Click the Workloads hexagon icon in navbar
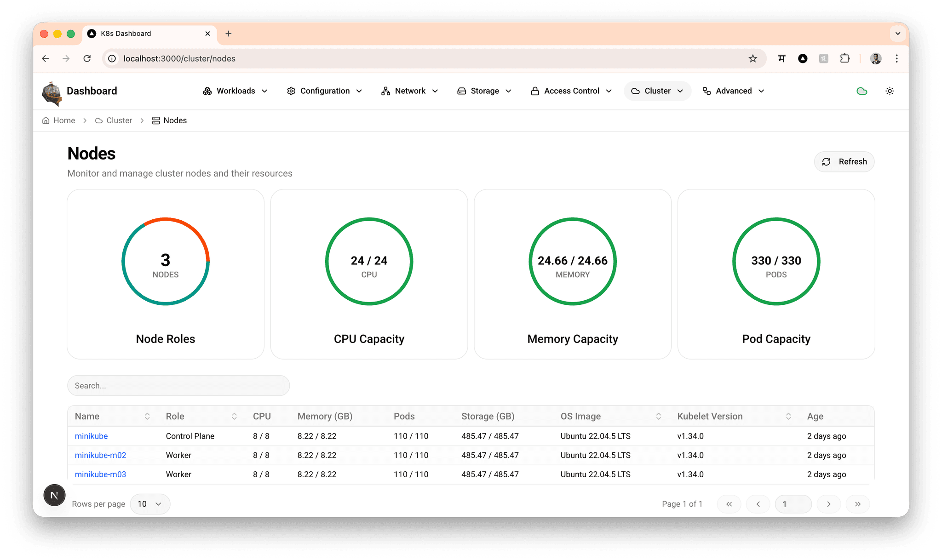The image size is (942, 560). 207,91
